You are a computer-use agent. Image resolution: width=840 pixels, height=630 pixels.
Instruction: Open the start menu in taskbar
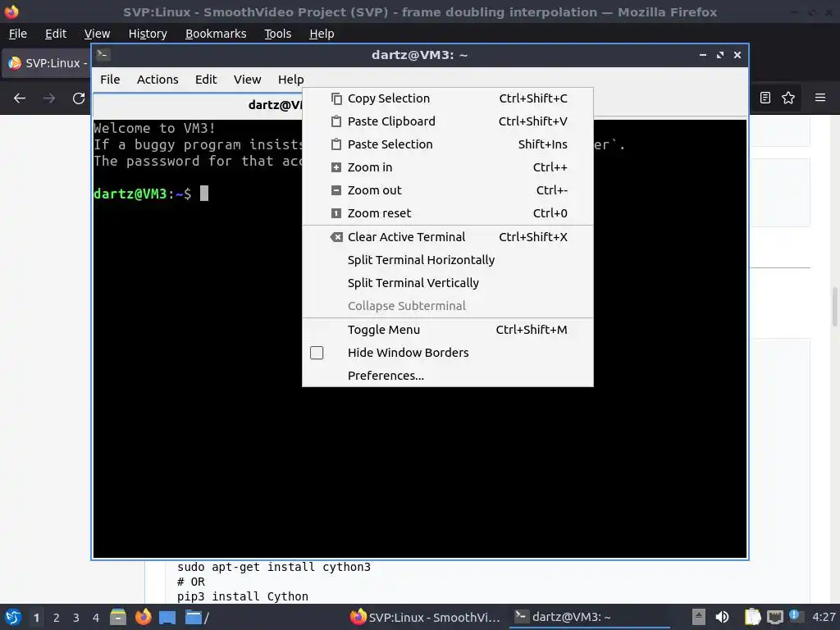13,617
